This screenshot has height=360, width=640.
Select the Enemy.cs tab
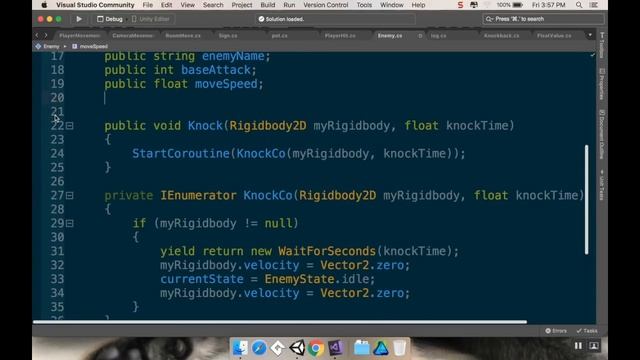(x=390, y=36)
